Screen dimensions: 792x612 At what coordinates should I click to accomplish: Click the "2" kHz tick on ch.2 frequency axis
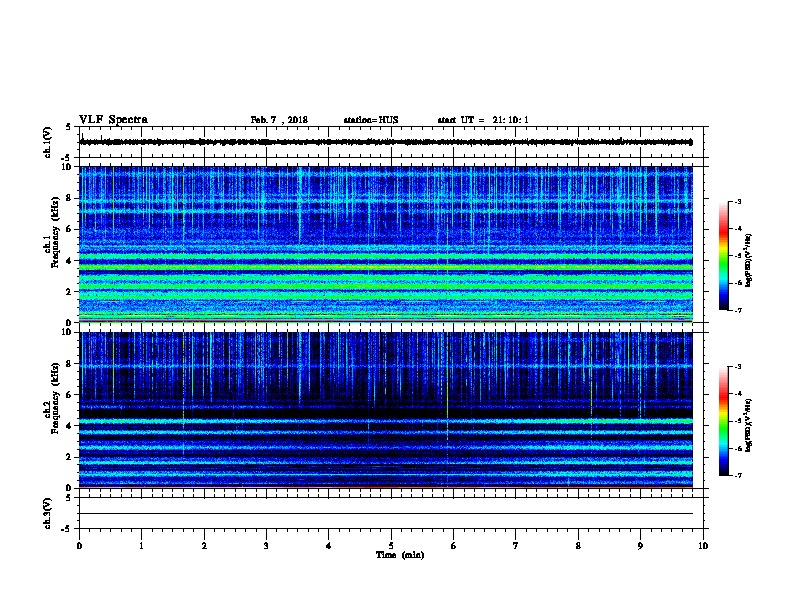(71, 457)
